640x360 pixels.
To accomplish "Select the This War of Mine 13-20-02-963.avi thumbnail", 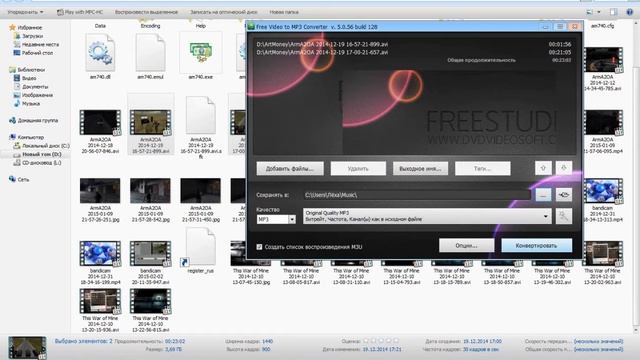I will tap(602, 253).
